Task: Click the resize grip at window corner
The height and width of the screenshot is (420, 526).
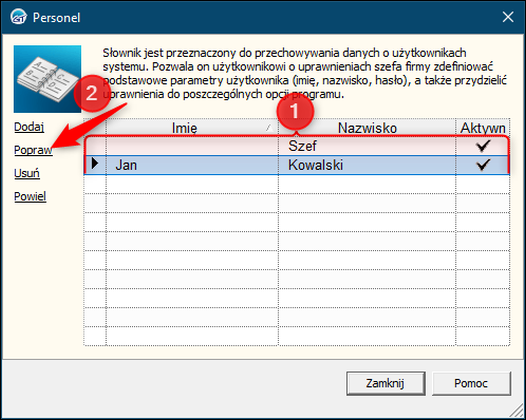Action: point(516,410)
